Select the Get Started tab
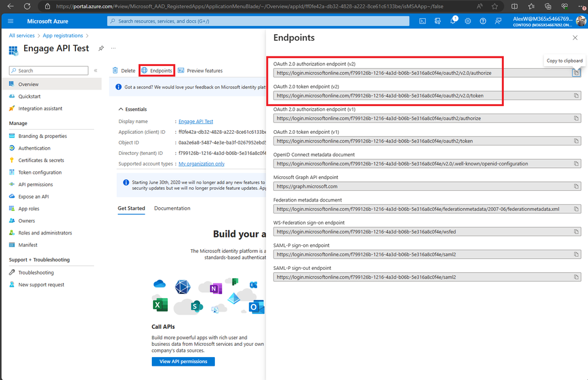The width and height of the screenshot is (588, 380). point(131,209)
